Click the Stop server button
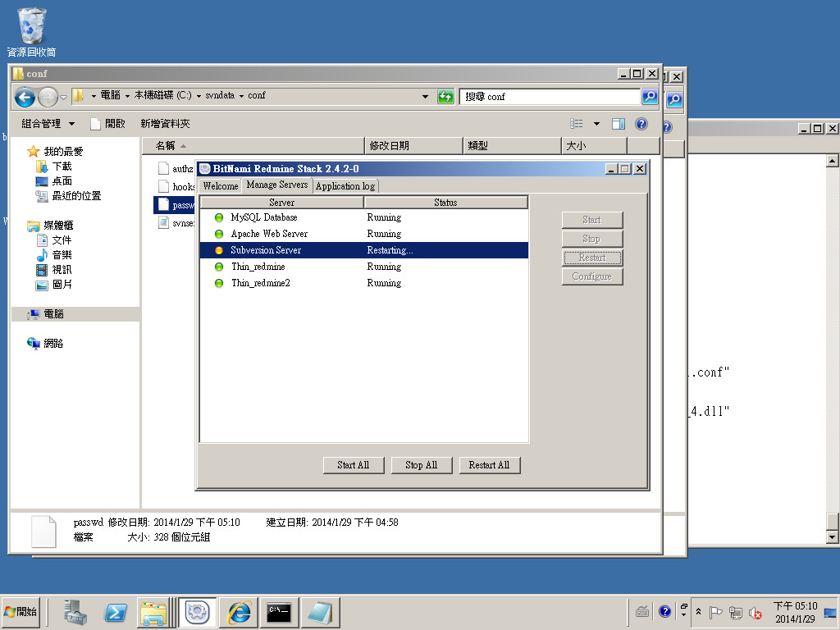Screen dimensions: 840x630 (x=592, y=239)
